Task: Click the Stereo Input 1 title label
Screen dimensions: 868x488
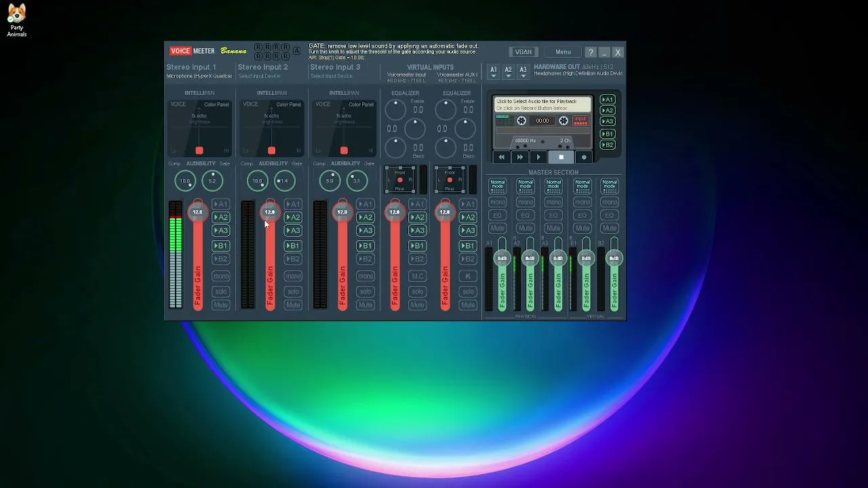Action: [x=191, y=67]
